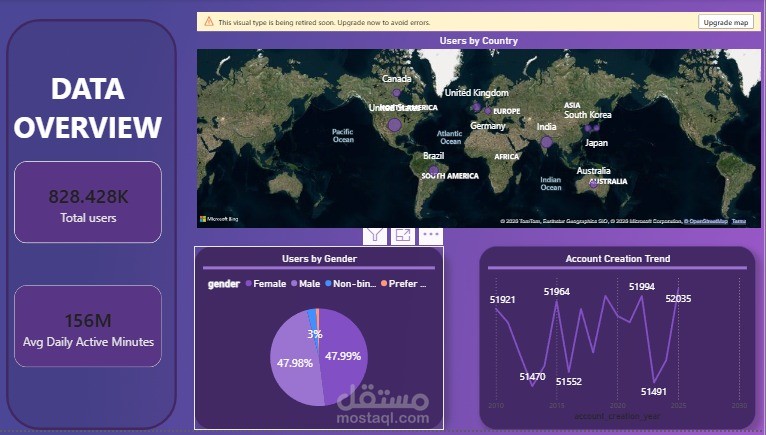Click the Users by Gender title
The height and width of the screenshot is (435, 766).
point(319,259)
